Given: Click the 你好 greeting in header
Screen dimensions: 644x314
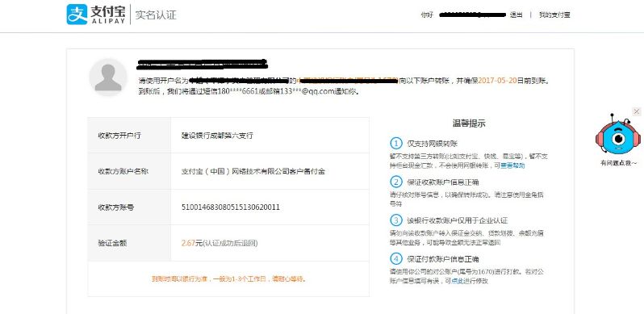Looking at the screenshot, I should pyautogui.click(x=427, y=15).
